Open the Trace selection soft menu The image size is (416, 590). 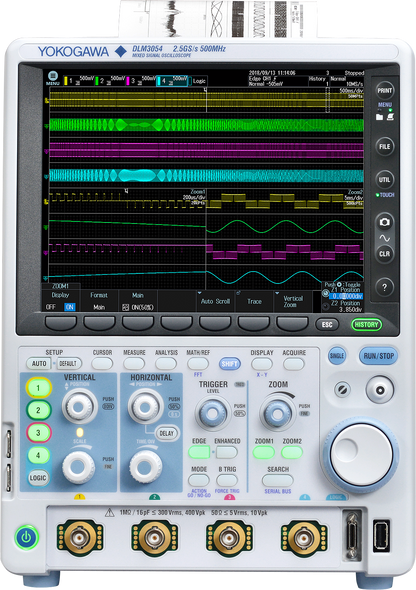tap(255, 301)
